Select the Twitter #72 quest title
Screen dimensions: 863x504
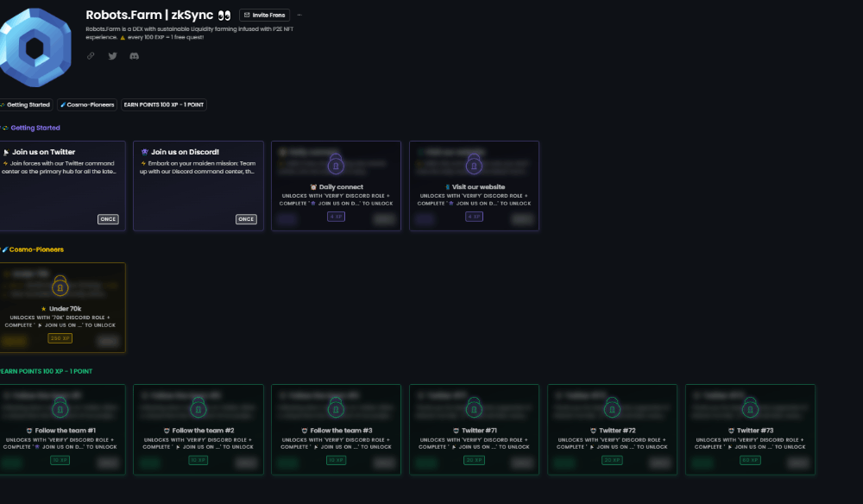tap(617, 431)
